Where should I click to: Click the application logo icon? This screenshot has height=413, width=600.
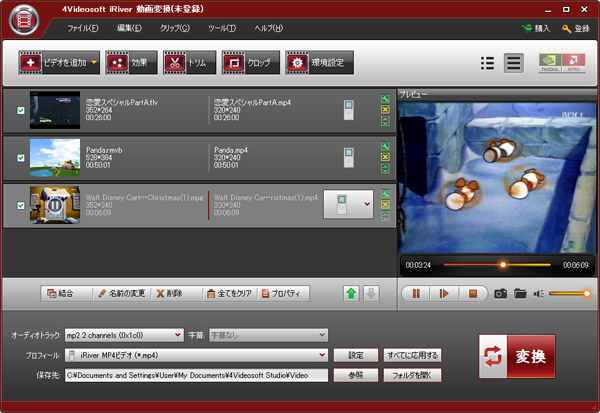[x=24, y=20]
